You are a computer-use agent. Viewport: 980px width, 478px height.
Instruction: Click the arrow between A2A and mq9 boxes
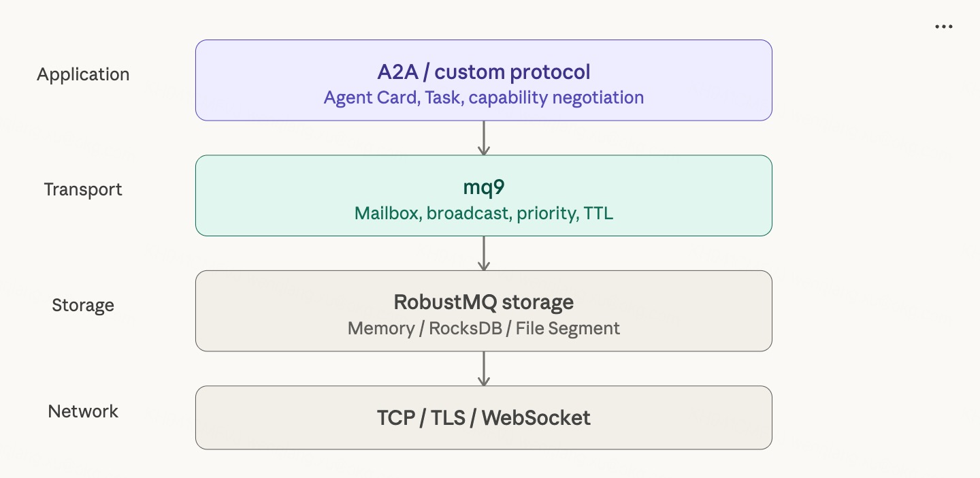tap(484, 138)
